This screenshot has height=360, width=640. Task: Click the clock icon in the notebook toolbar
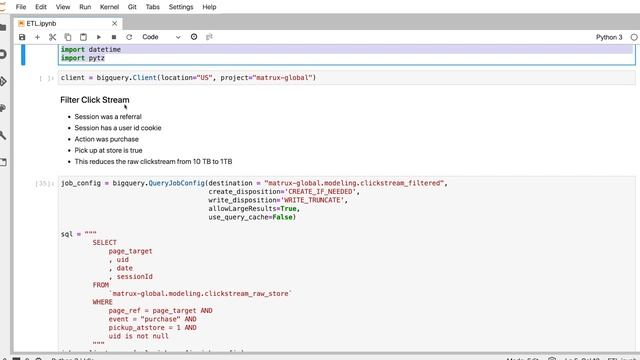194,37
